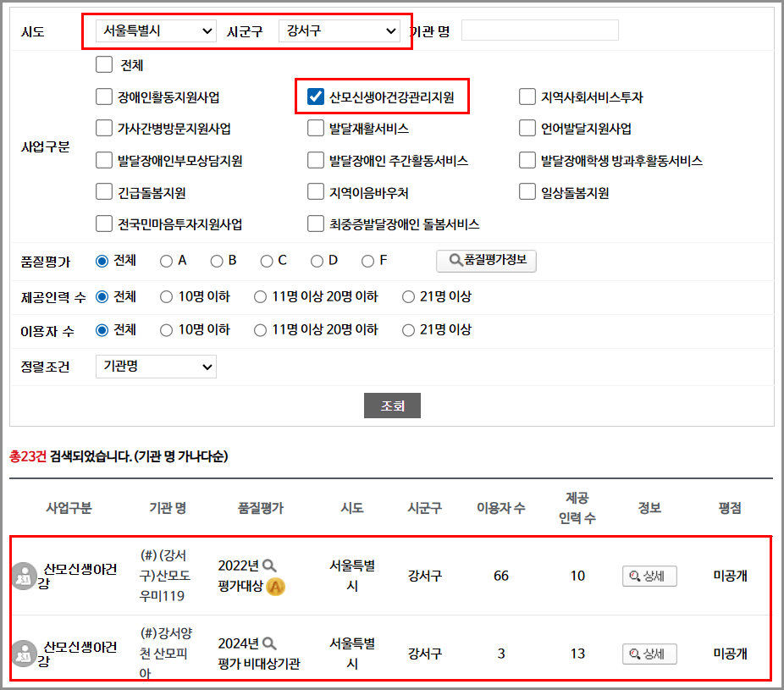Open details for 강서양천 산모피아 via 상세 button

pyautogui.click(x=649, y=654)
